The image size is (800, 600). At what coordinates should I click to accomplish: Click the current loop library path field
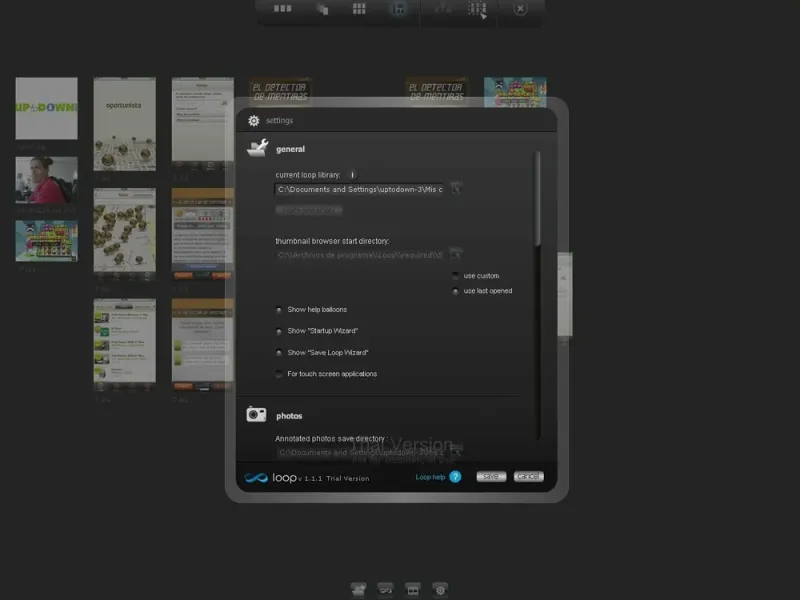[359, 189]
